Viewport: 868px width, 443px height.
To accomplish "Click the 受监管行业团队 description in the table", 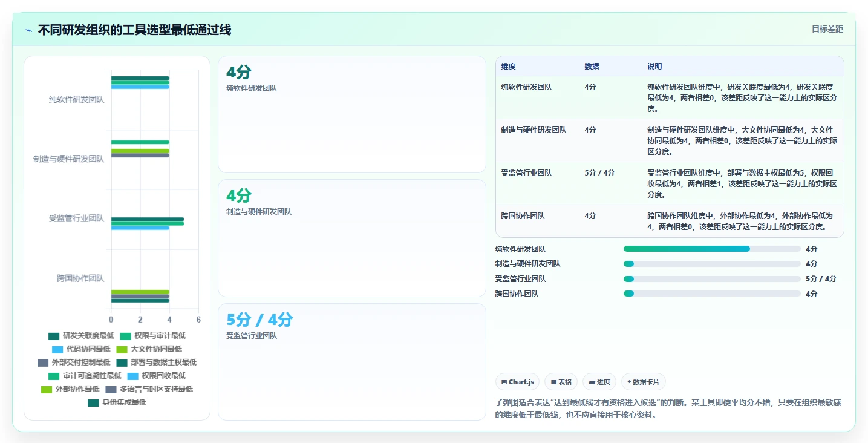I will tap(742, 183).
